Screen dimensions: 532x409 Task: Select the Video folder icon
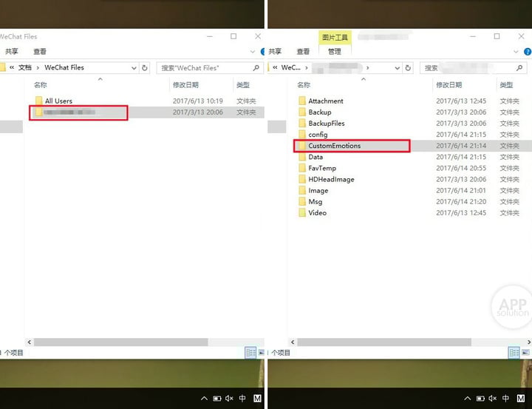302,213
